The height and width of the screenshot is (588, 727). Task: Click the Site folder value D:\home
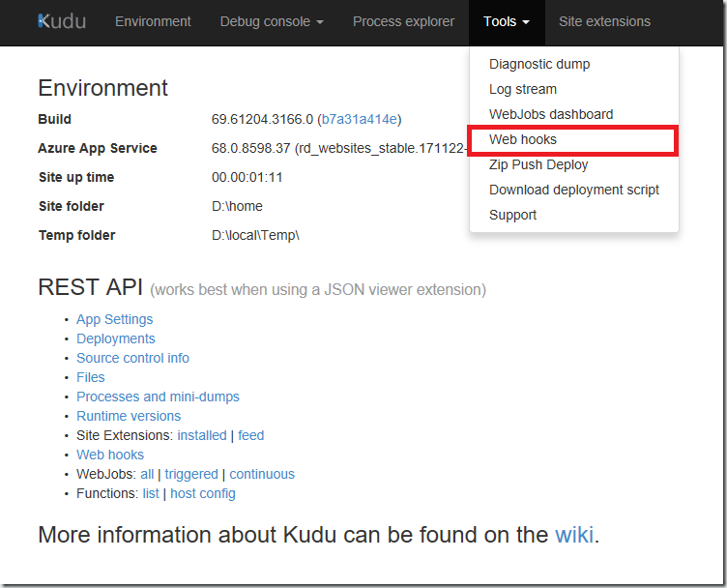tap(237, 206)
